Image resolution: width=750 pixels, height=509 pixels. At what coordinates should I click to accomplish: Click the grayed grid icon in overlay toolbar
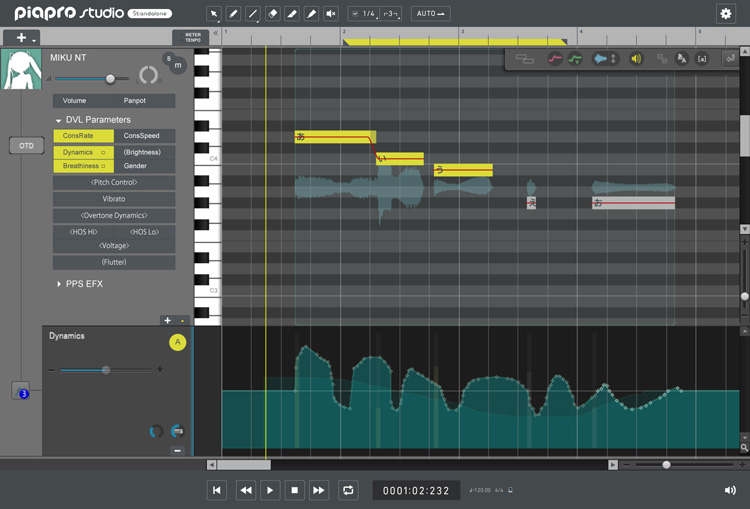tap(662, 59)
